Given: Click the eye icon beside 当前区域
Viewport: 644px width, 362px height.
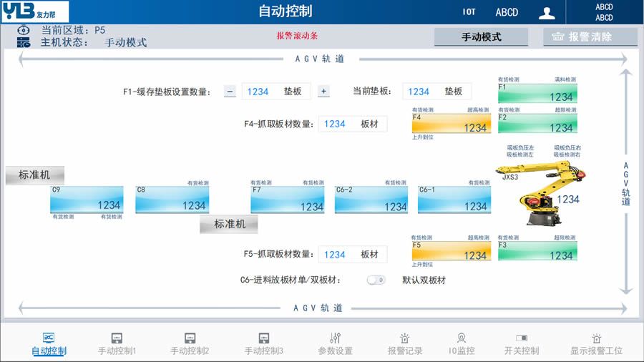Looking at the screenshot, I should coord(24,30).
